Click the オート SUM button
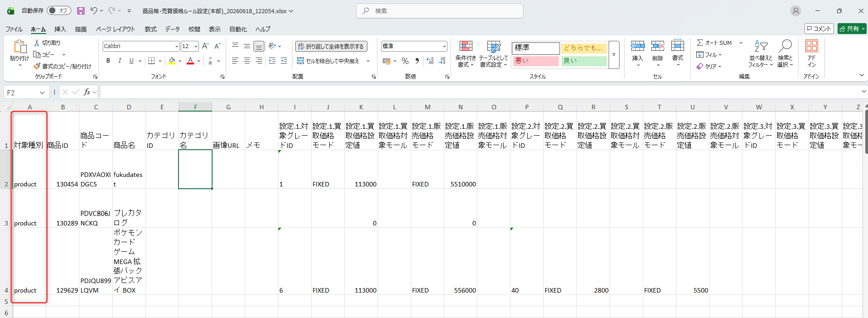 pos(714,43)
